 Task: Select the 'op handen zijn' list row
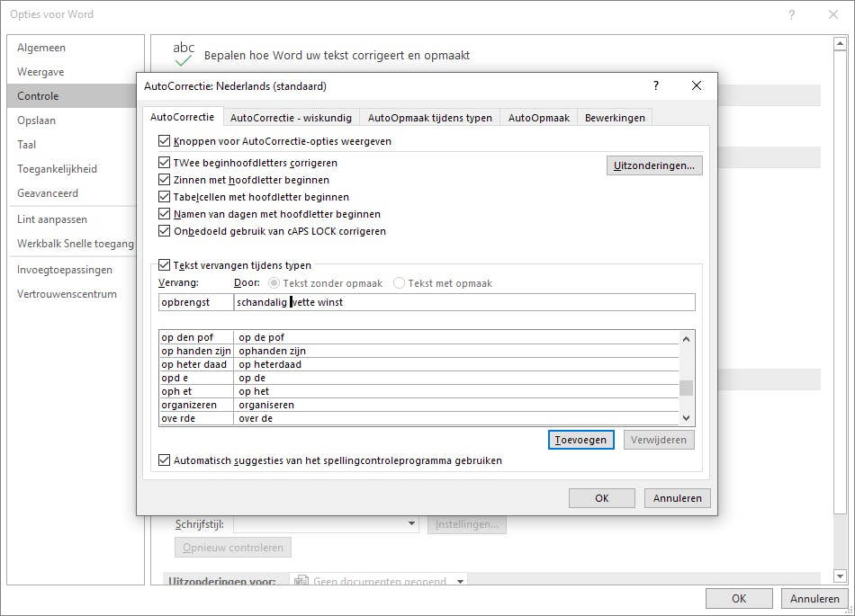(x=418, y=351)
